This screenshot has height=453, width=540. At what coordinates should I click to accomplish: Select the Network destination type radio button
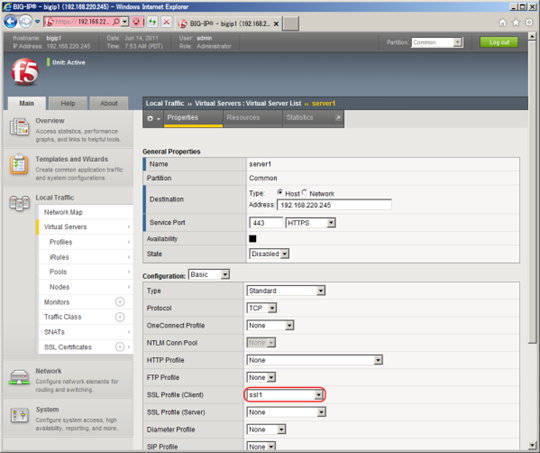pyautogui.click(x=304, y=192)
